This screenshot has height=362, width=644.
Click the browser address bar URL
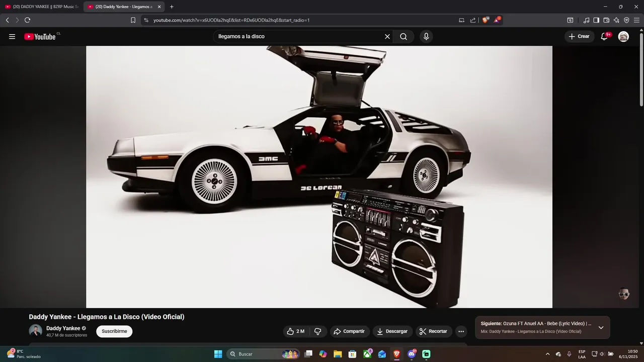click(231, 20)
